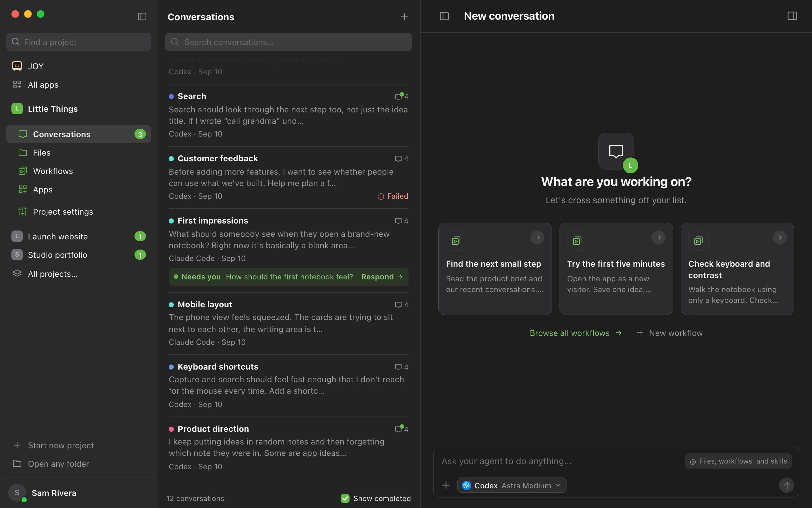Open the Files section
Image resolution: width=812 pixels, height=508 pixels.
[79, 152]
